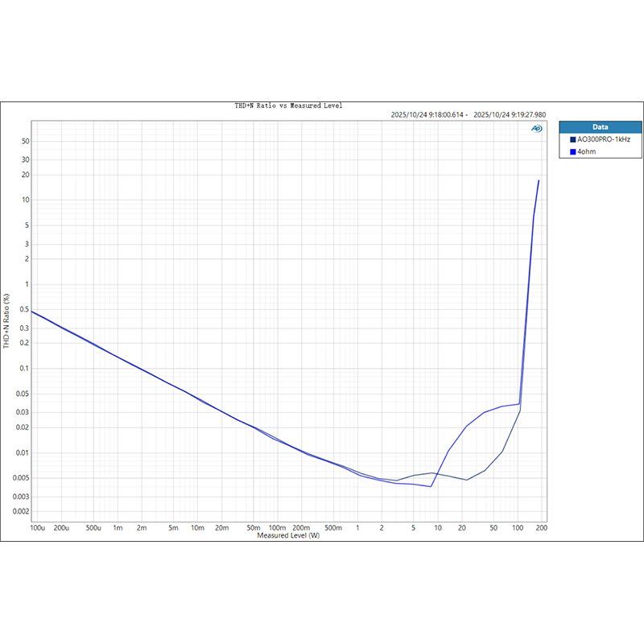The image size is (644, 644).
Task: Click the dark blue AO300PRO-1kHz color swatch
Action: pyautogui.click(x=572, y=139)
